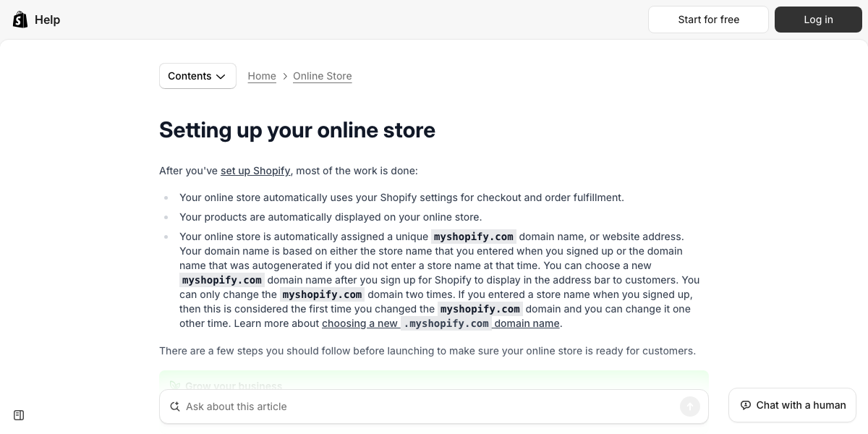Open 'choosing a new .myshopify.com domain name' link

point(441,323)
